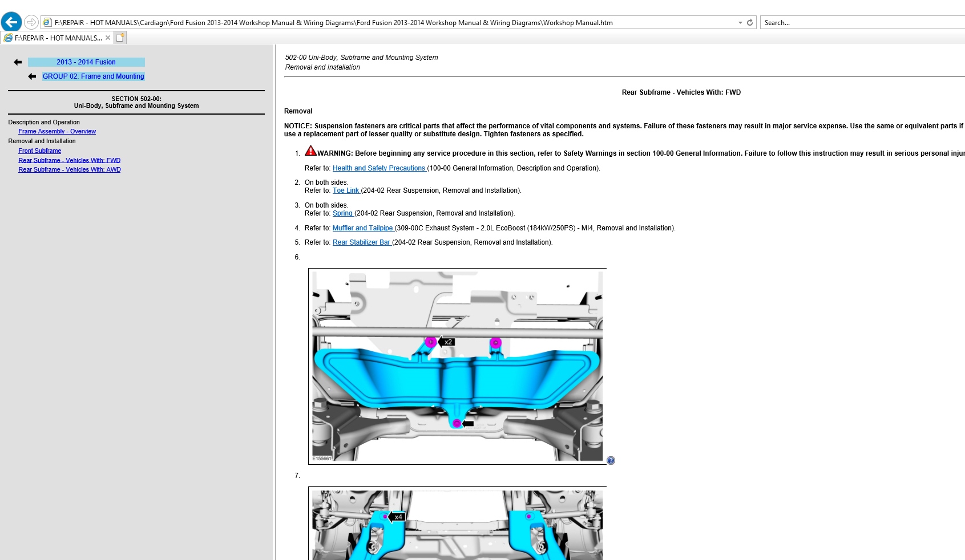Open the Rear Subframe - Vehicles With: AWD page
Screen dimensions: 965x560
[69, 169]
